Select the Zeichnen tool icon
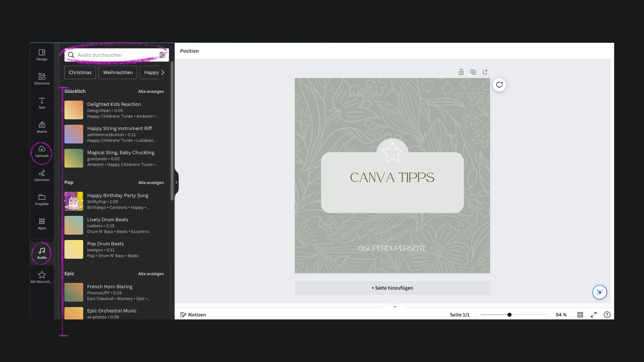644x362 pixels. [x=42, y=175]
